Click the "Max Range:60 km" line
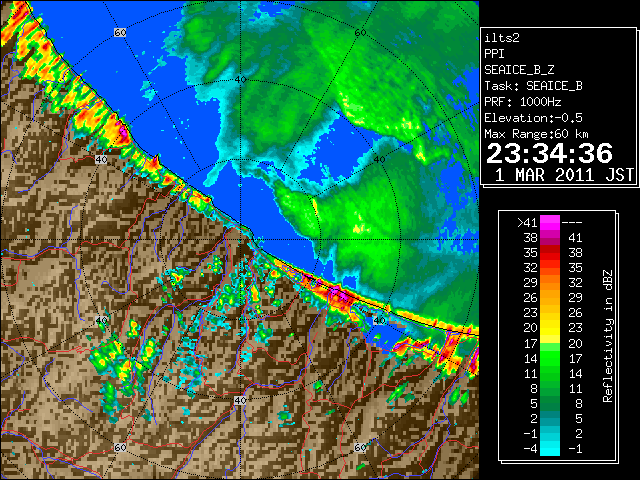This screenshot has height=480, width=640. pyautogui.click(x=537, y=134)
